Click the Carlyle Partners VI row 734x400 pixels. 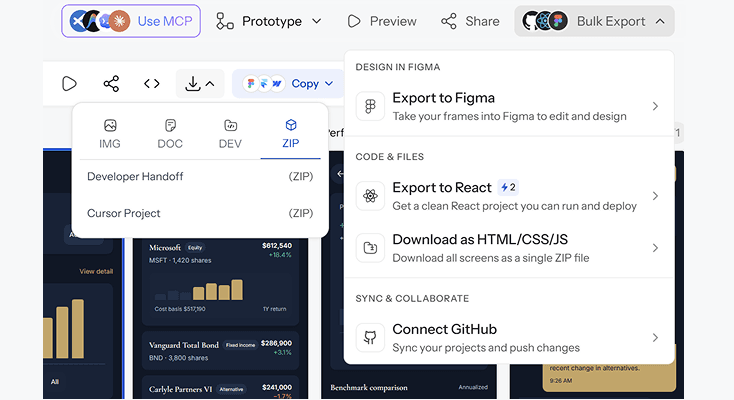coord(220,389)
